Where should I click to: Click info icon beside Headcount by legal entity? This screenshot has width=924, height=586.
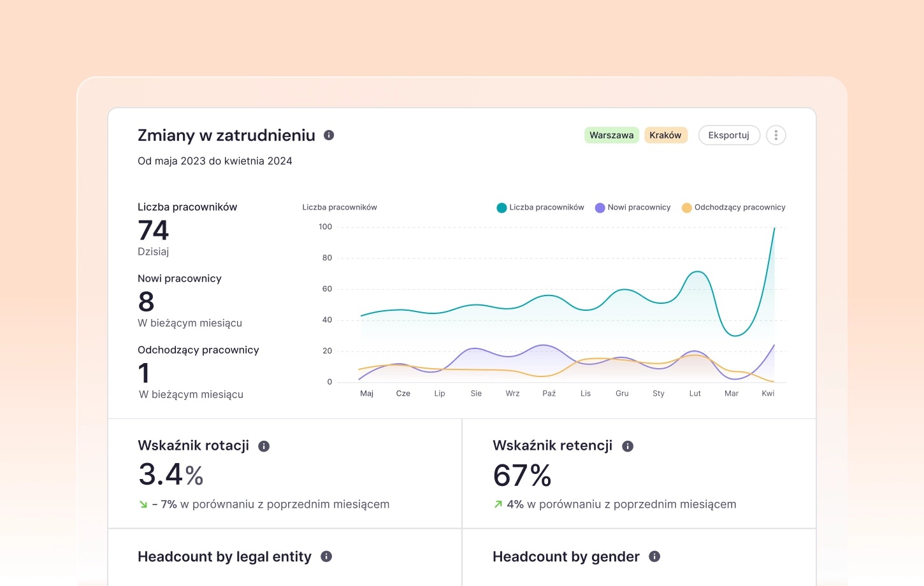click(x=326, y=557)
